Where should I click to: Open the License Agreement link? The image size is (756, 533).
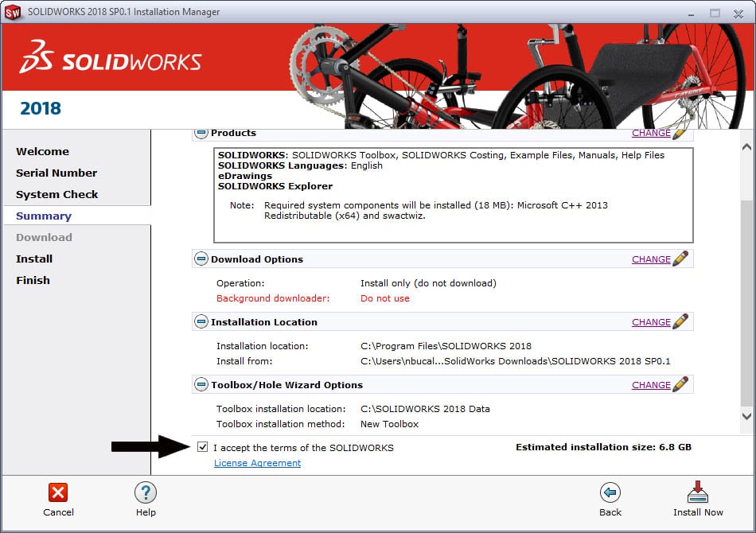pyautogui.click(x=258, y=463)
